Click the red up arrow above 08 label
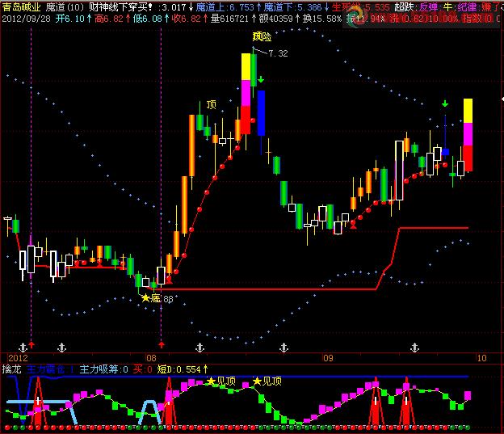The image size is (504, 434). pyautogui.click(x=162, y=345)
